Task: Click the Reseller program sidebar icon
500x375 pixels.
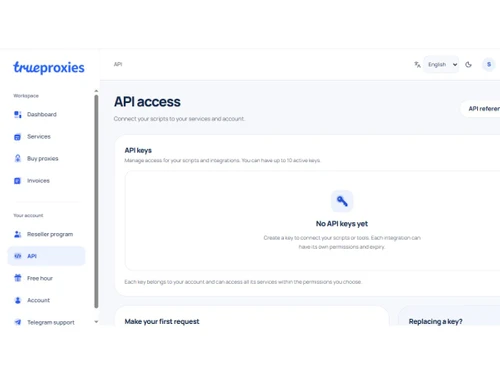Action: 18,234
